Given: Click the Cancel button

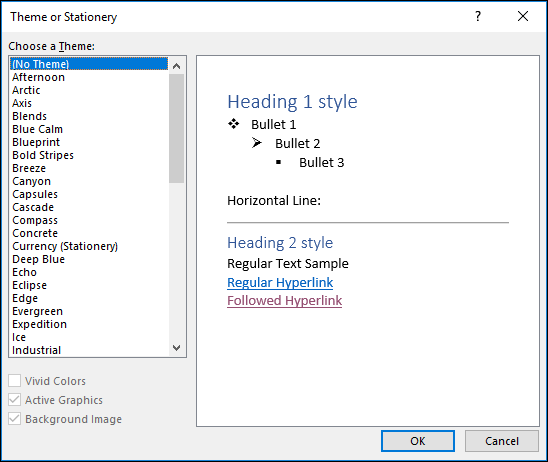Looking at the screenshot, I should (502, 441).
